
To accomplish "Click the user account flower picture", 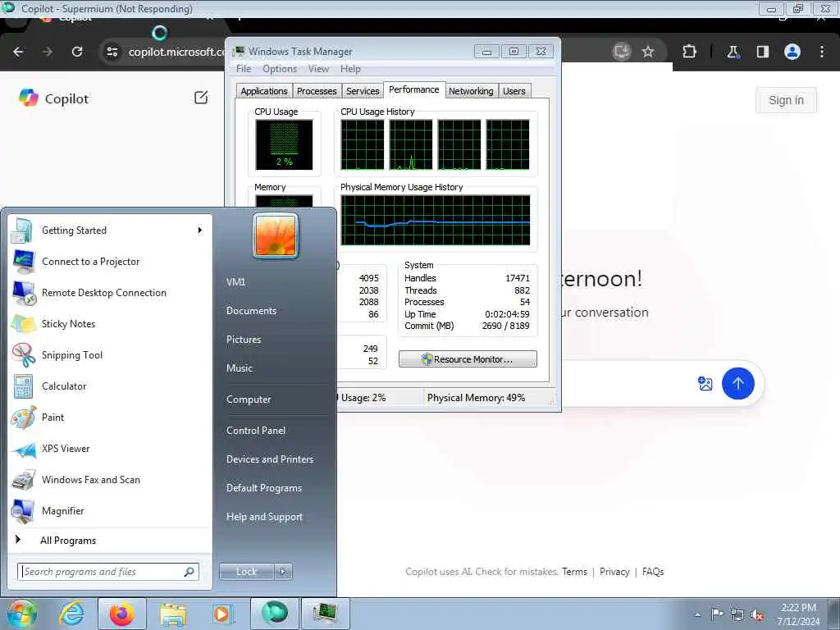I will click(x=276, y=235).
